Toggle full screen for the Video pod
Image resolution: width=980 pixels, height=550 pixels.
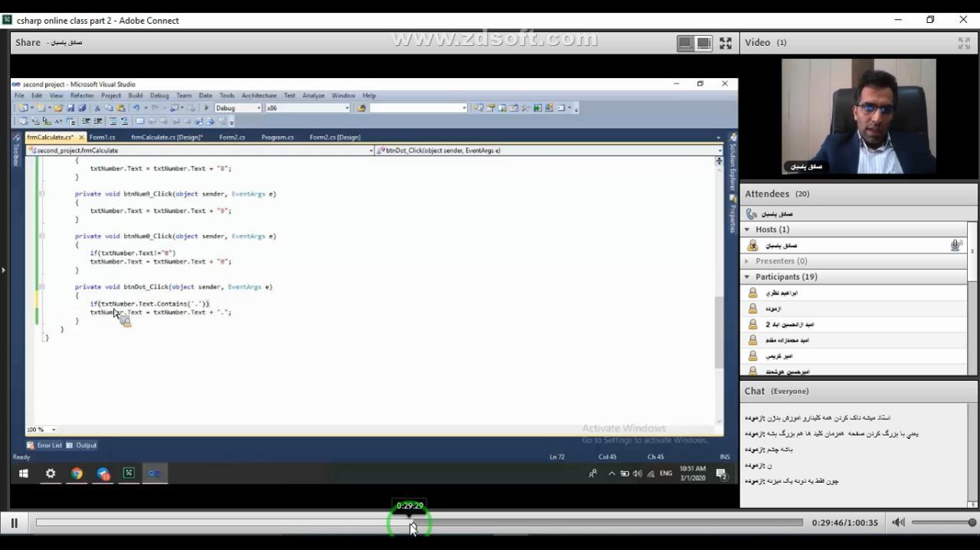(964, 44)
